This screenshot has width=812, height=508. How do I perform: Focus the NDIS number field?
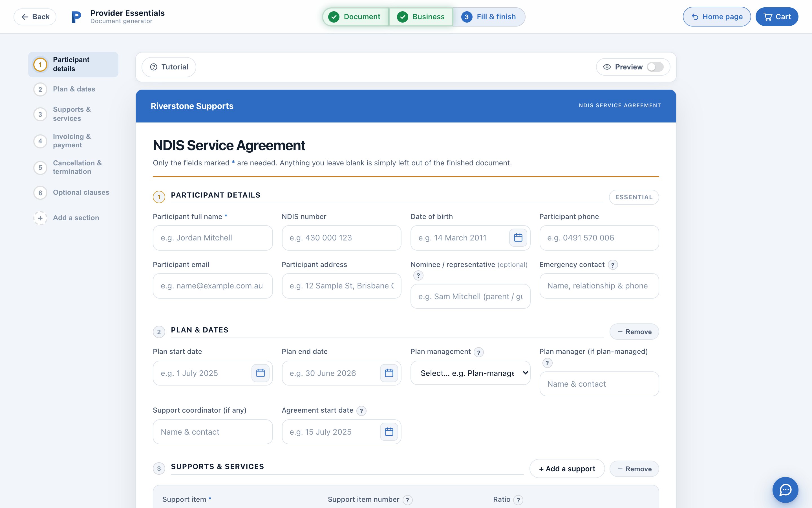[x=342, y=238]
